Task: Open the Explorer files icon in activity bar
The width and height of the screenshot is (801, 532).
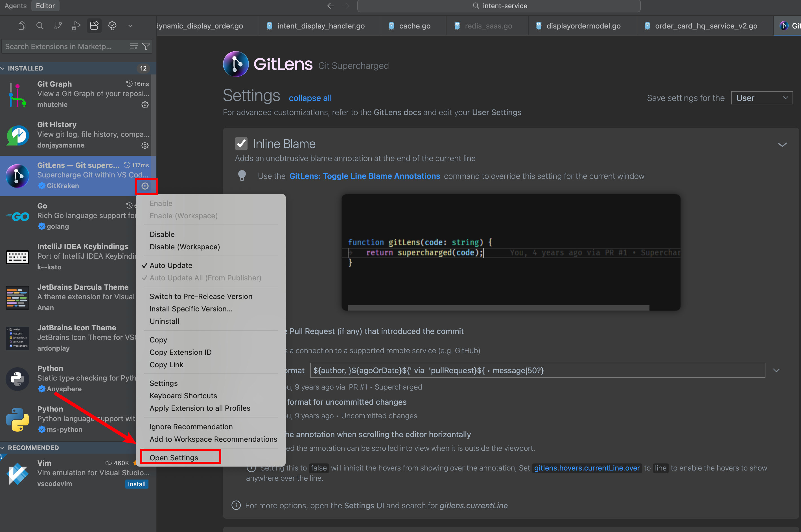Action: click(22, 26)
